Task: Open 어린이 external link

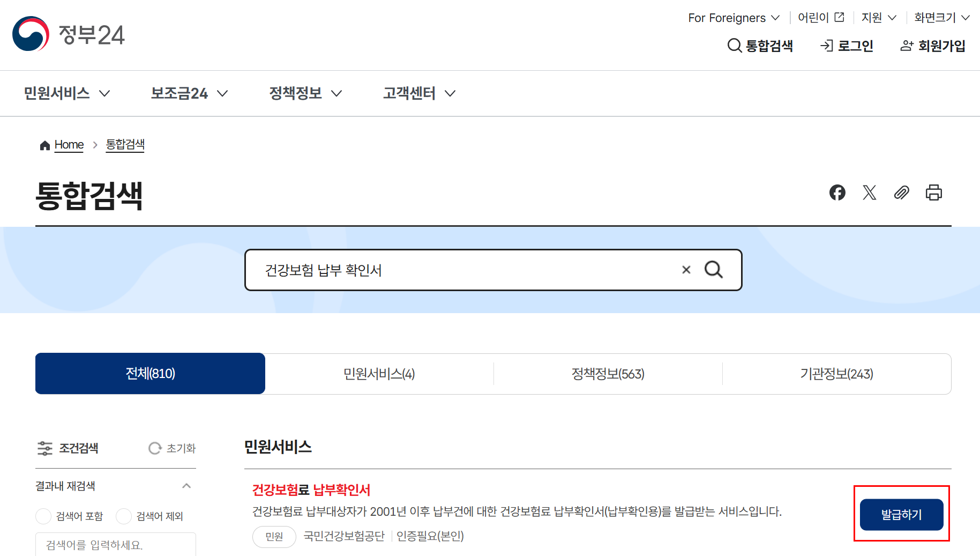Action: click(x=821, y=18)
